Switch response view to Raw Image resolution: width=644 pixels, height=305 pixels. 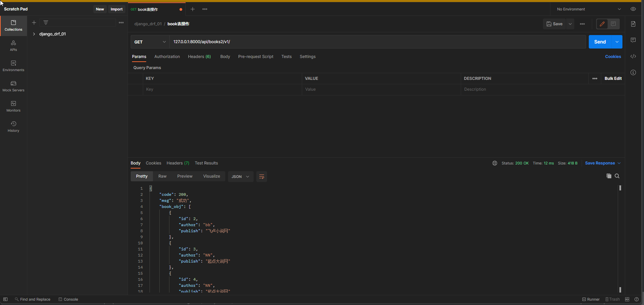click(x=162, y=176)
